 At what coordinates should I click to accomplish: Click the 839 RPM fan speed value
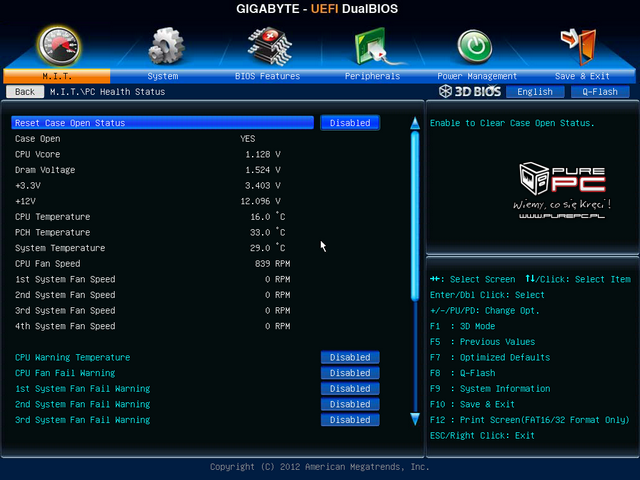[x=272, y=264]
